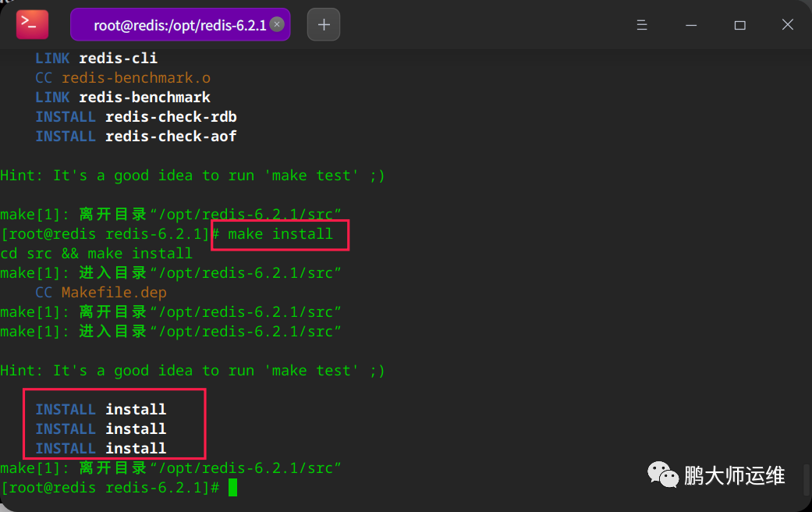Click the 'INSTALL redis-check-rdb' line

tap(136, 117)
